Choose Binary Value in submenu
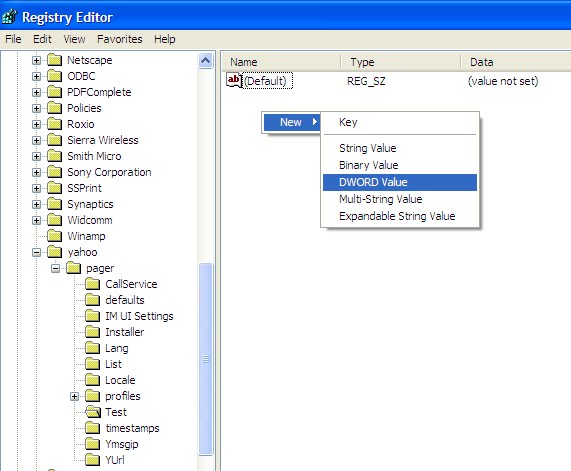The image size is (571, 471). (400, 165)
